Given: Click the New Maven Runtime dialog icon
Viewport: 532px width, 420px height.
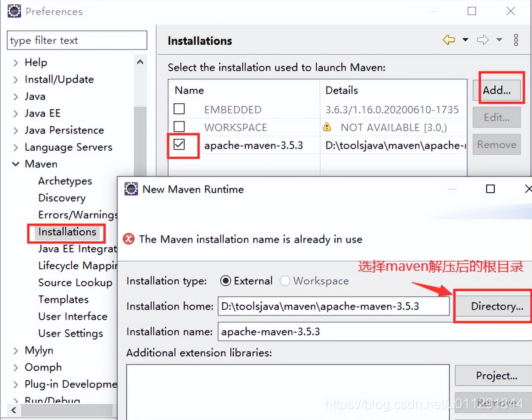Looking at the screenshot, I should [131, 189].
